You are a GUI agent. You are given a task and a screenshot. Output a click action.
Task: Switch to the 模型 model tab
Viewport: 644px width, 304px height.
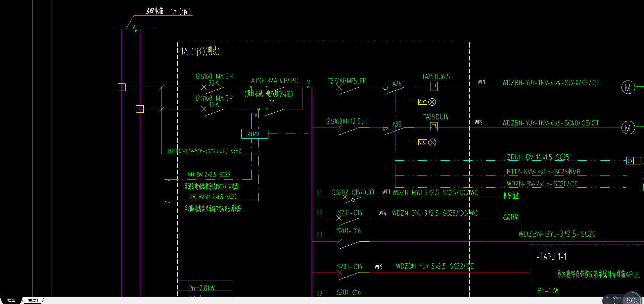(x=11, y=301)
